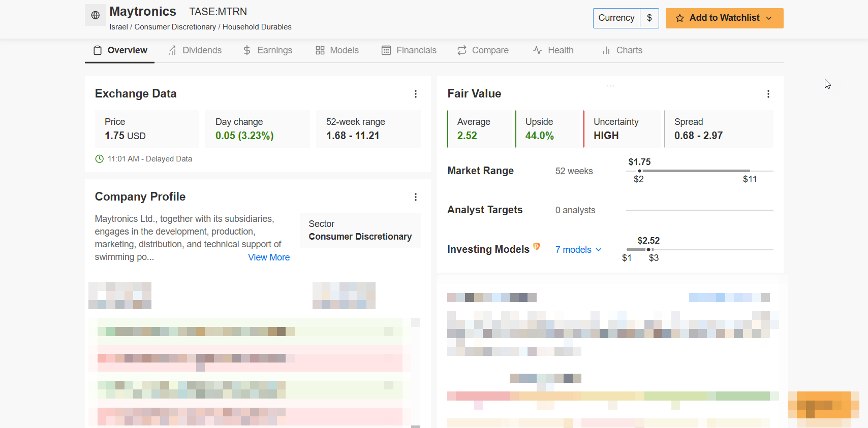Open the Add to Watchlist dropdown arrow
Screen dimensions: 868x428
coord(769,18)
